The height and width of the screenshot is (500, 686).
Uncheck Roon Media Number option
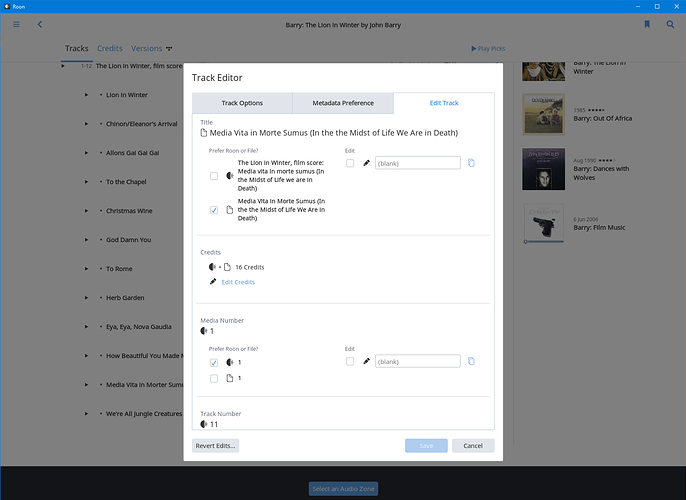pyautogui.click(x=214, y=363)
